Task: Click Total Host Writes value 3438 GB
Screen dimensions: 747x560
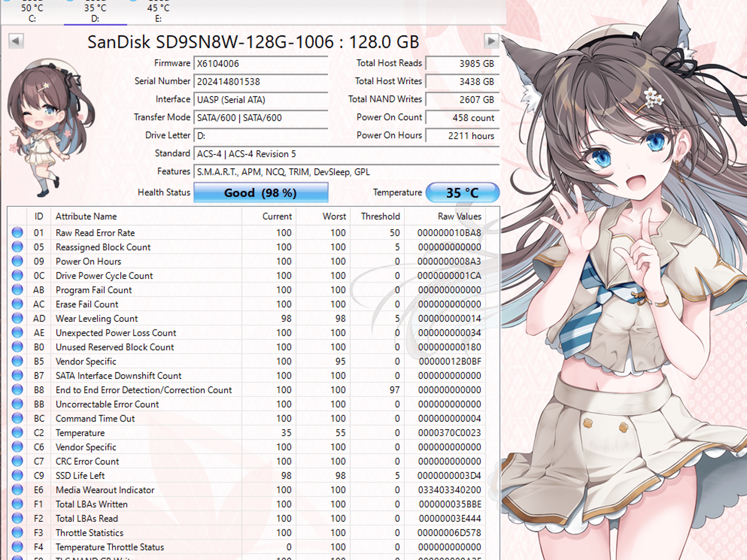Action: click(462, 81)
